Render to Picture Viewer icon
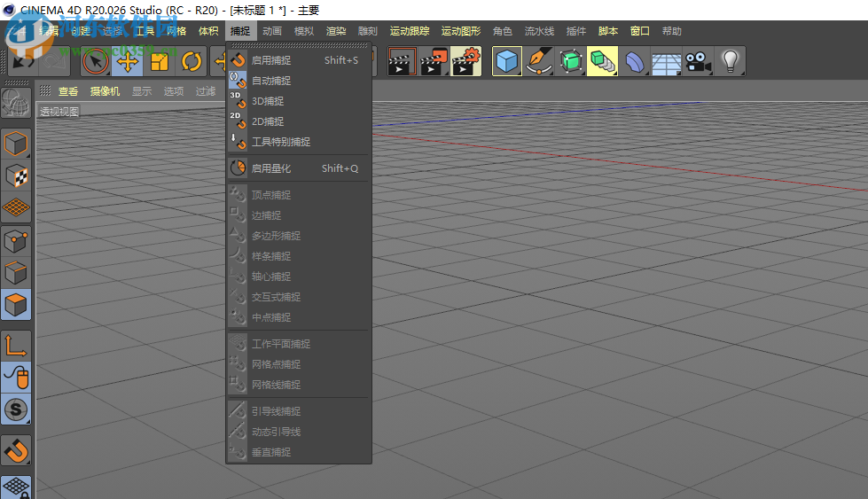Viewport: 868px width, 499px height. click(434, 61)
